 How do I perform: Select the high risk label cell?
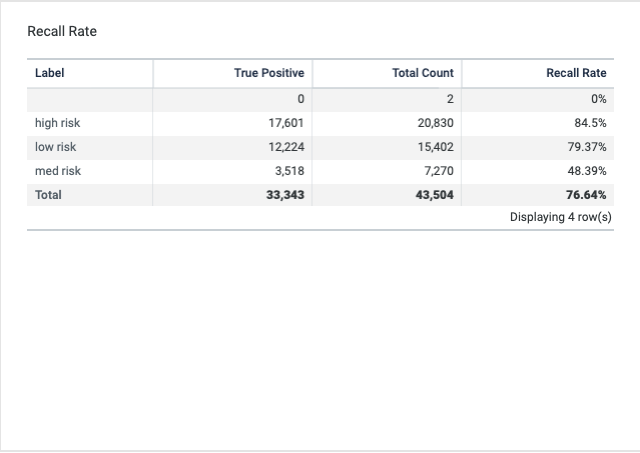tap(57, 123)
